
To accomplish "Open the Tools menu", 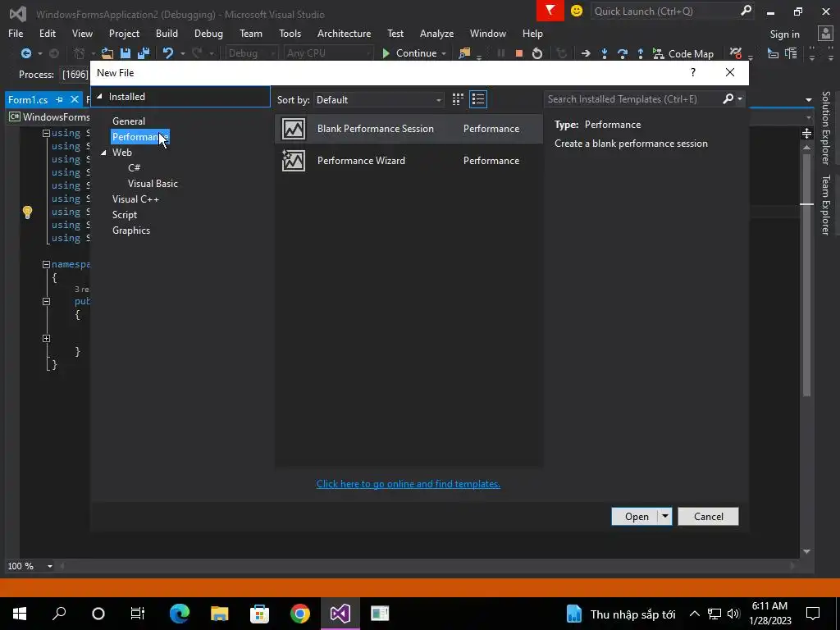I will [290, 33].
